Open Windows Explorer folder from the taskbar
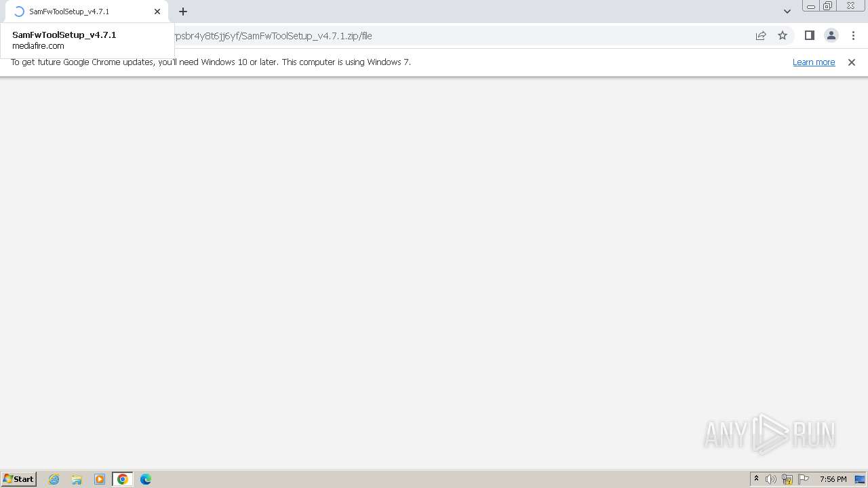The image size is (868, 488). [x=77, y=479]
